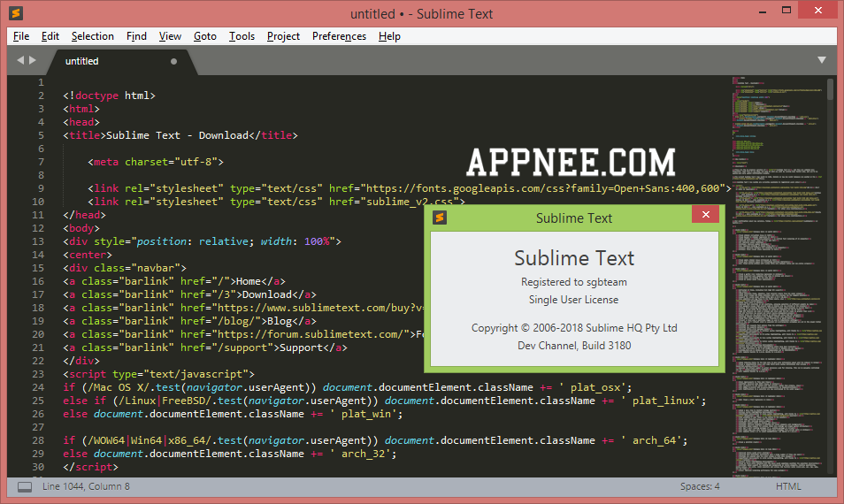The height and width of the screenshot is (504, 844).
Task: Click the arch_32 code line
Action: point(230,454)
